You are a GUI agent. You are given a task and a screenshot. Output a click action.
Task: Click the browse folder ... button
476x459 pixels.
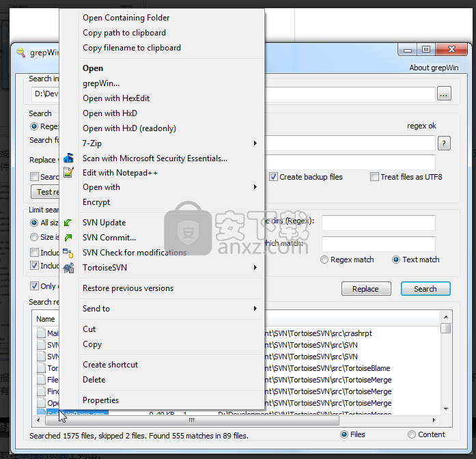point(444,94)
